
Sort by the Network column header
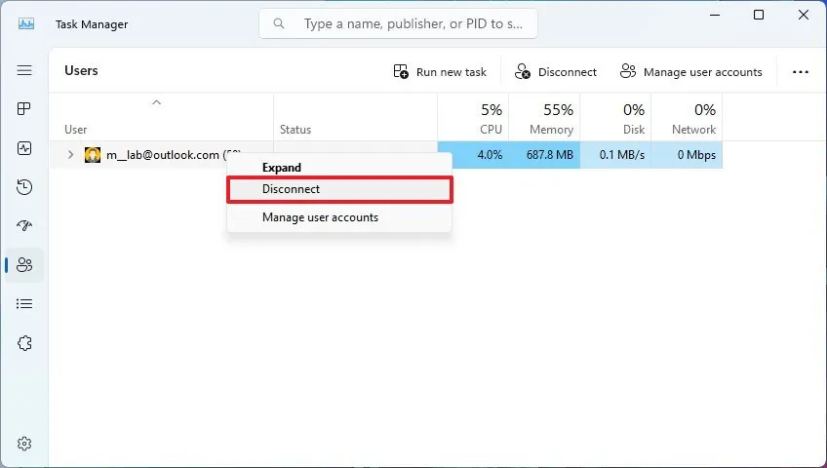click(687, 117)
